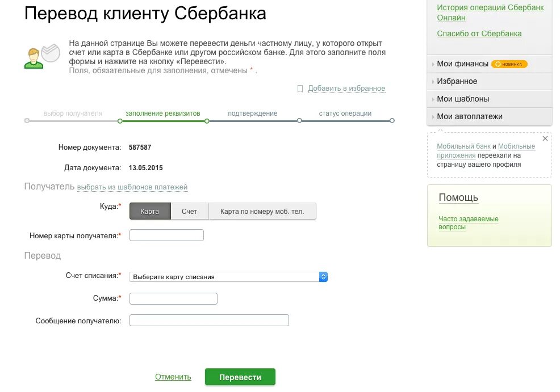The width and height of the screenshot is (560, 392).
Task: Click Добавить в избранное link
Action: tap(346, 88)
